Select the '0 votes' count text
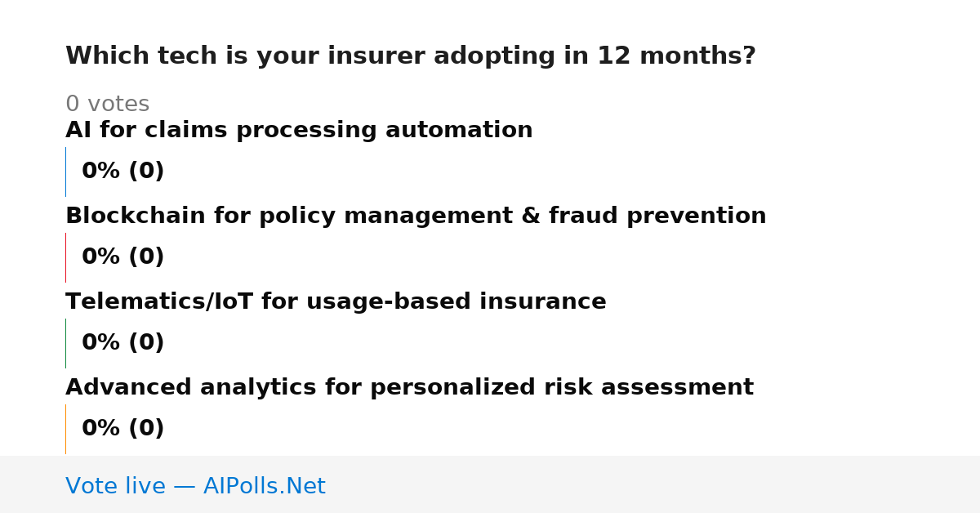This screenshot has height=513, width=980. pyautogui.click(x=107, y=105)
